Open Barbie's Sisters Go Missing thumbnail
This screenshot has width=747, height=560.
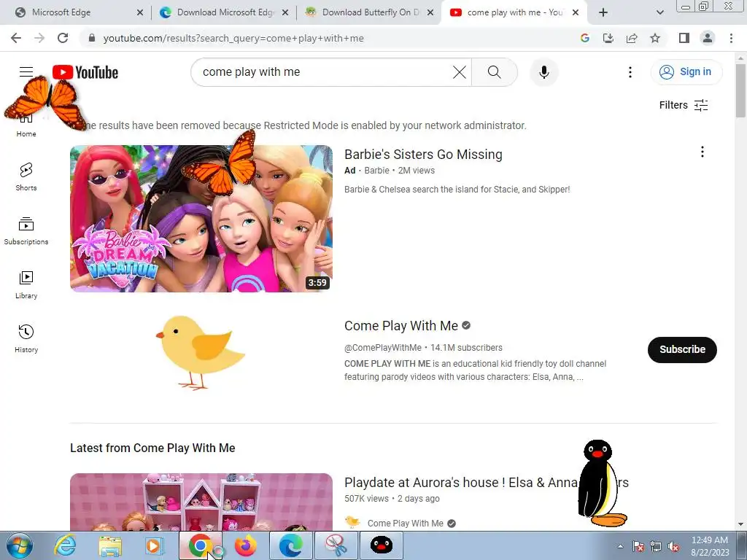tap(201, 219)
